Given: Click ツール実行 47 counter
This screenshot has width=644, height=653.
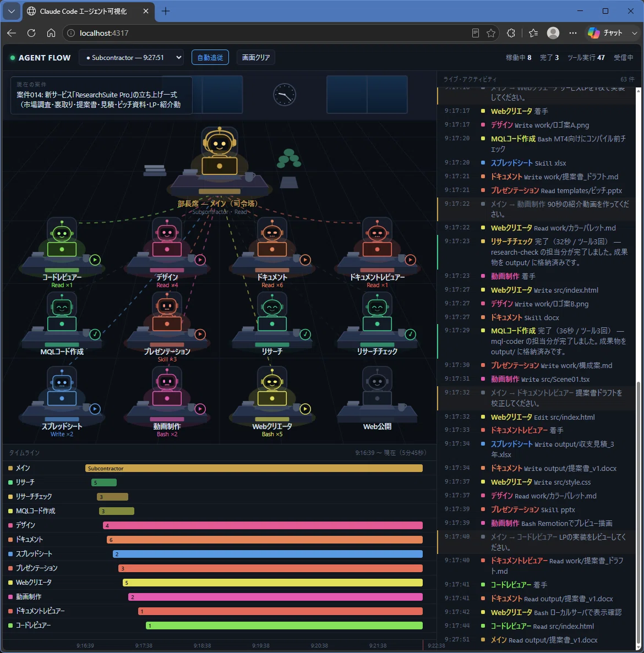Looking at the screenshot, I should click(x=586, y=57).
